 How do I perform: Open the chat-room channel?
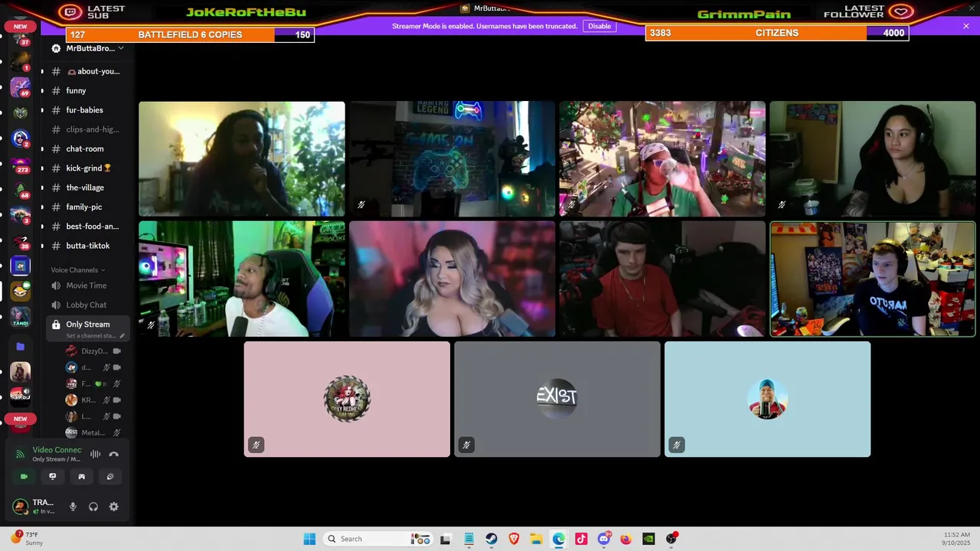[87, 148]
